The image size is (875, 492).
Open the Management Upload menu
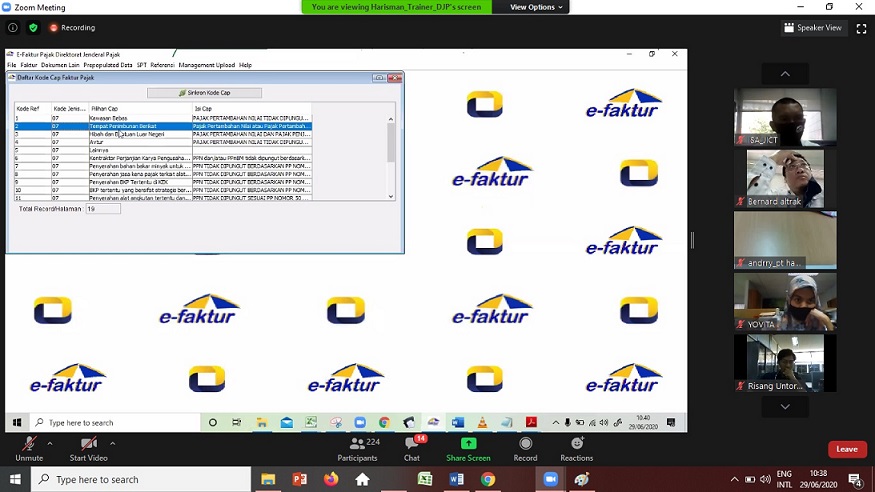(x=207, y=65)
